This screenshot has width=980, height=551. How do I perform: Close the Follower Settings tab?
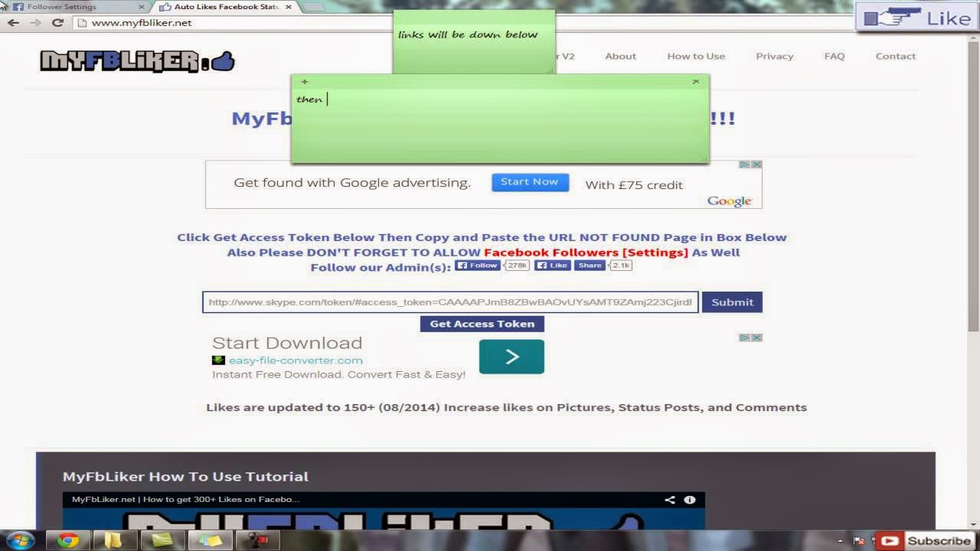point(141,7)
